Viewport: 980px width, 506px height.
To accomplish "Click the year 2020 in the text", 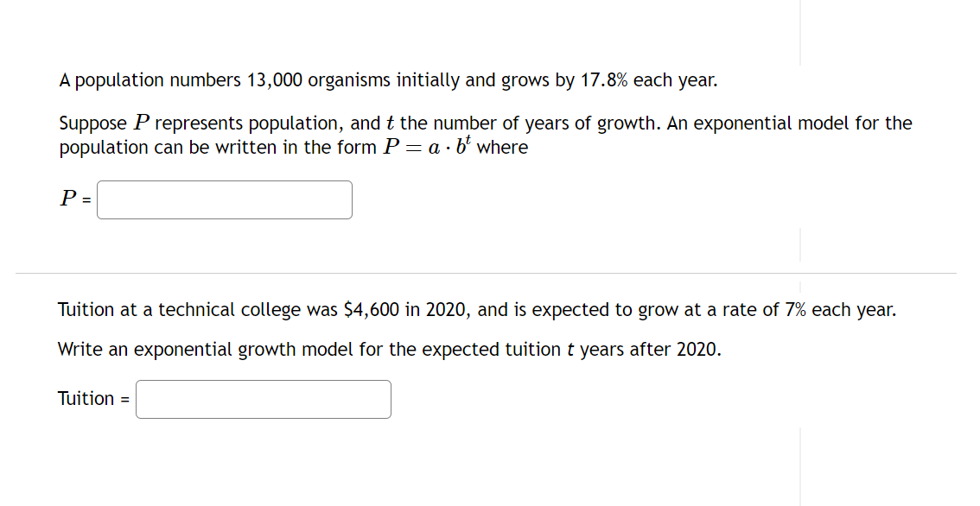I will (x=445, y=309).
